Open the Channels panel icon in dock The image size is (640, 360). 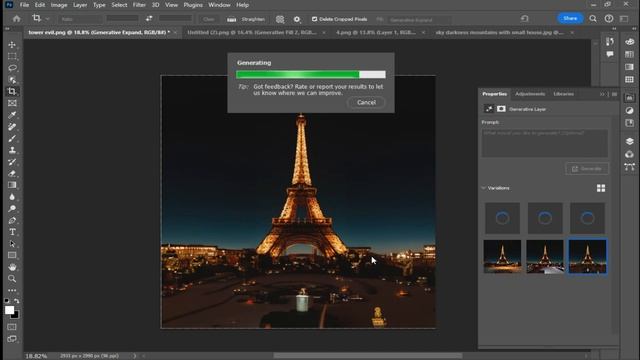(629, 154)
